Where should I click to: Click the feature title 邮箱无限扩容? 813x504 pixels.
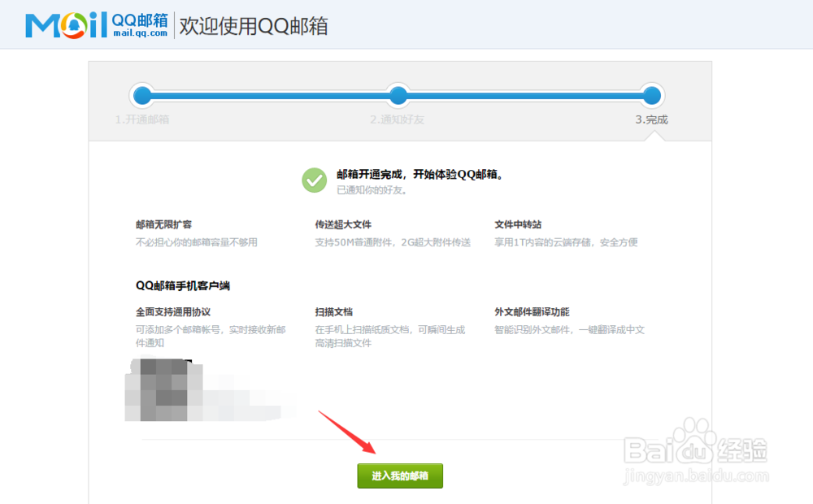click(x=164, y=224)
